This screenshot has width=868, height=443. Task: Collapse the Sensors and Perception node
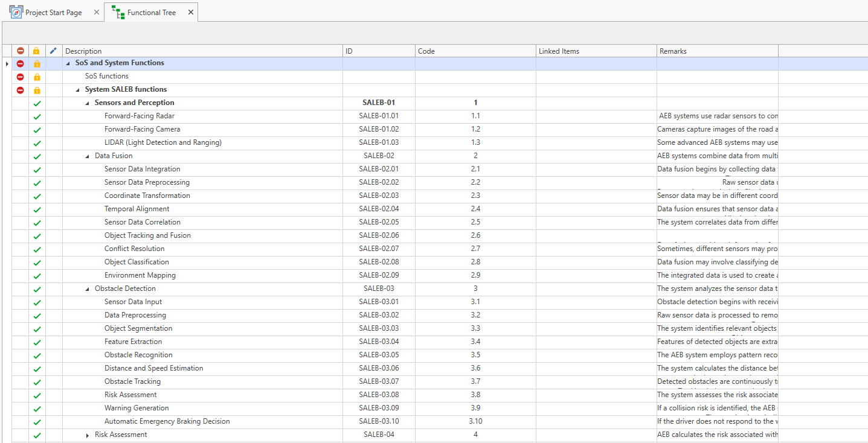coord(88,103)
